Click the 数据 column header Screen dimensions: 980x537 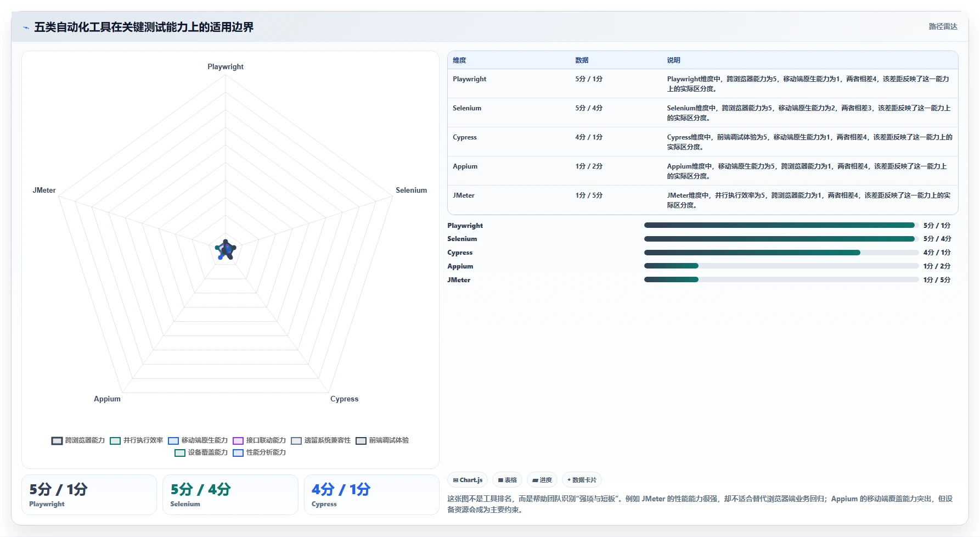[582, 60]
